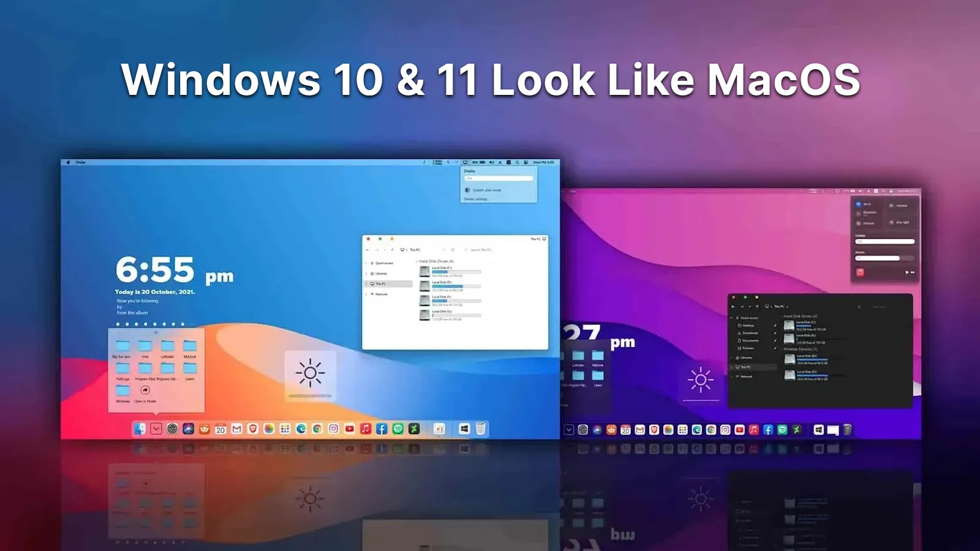Collapse Hard Disk Drives group in light window
The image size is (980, 551).
(x=417, y=261)
